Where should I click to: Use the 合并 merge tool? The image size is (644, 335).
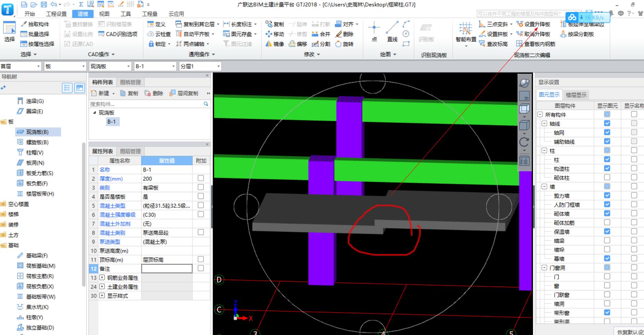click(321, 34)
